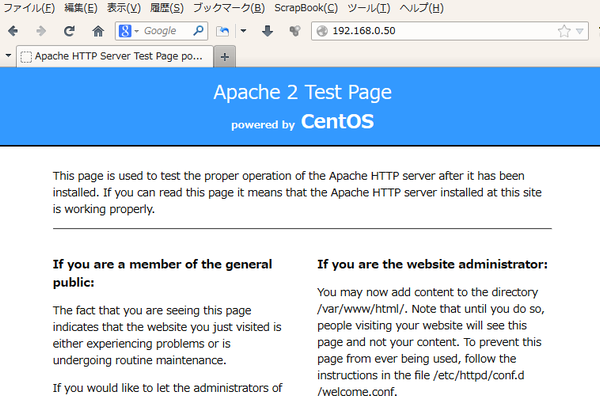
Task: Open the ScrapBook(C) menu
Action: point(306,8)
